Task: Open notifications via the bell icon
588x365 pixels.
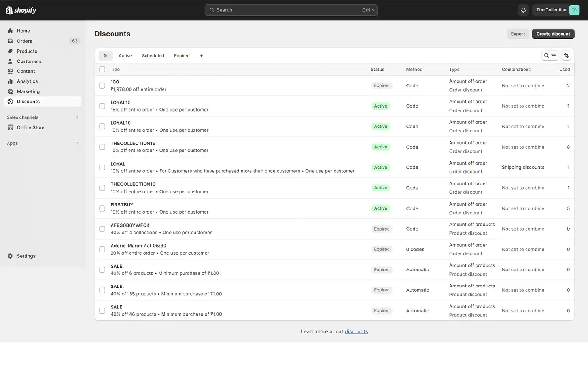Action: coord(523,10)
